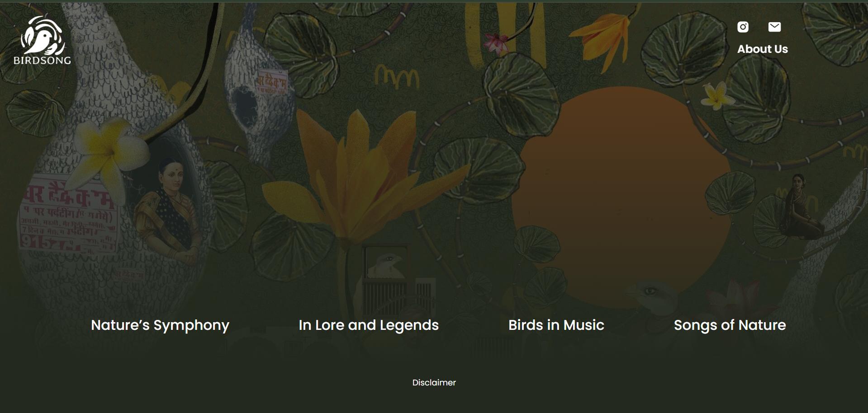The width and height of the screenshot is (868, 413).
Task: Open the About Us page
Action: (x=762, y=49)
